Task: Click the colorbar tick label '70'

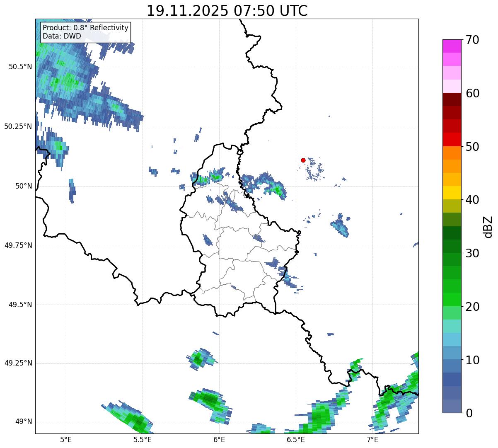Action: (x=472, y=40)
